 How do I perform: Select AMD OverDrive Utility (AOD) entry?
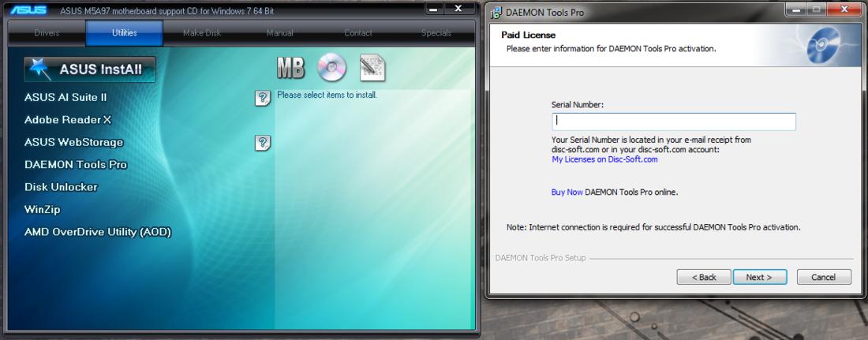pos(98,232)
